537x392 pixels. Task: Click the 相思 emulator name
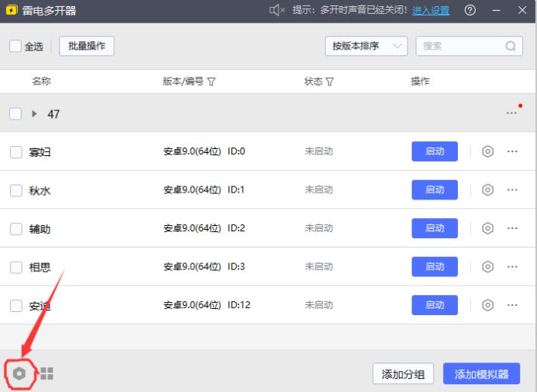pyautogui.click(x=40, y=267)
